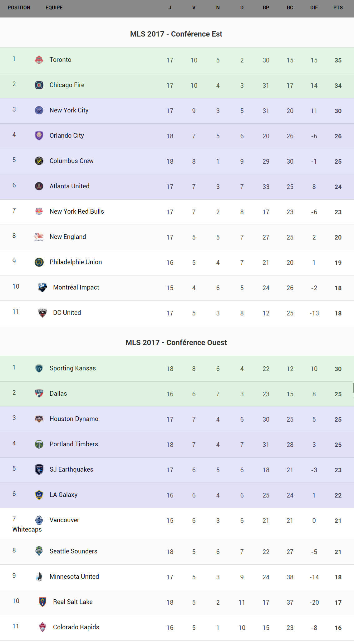Click the Montréal Impact crest

42,287
